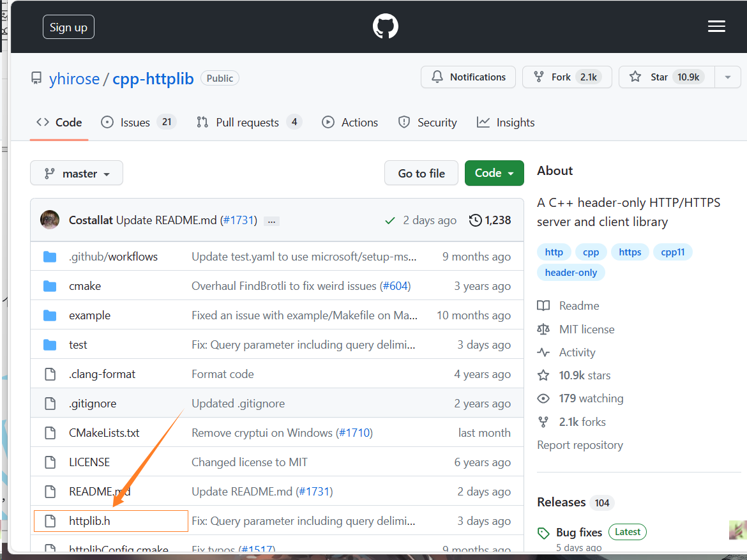The image size is (747, 560).
Task: Click the Costallat commit author avatar
Action: (50, 220)
